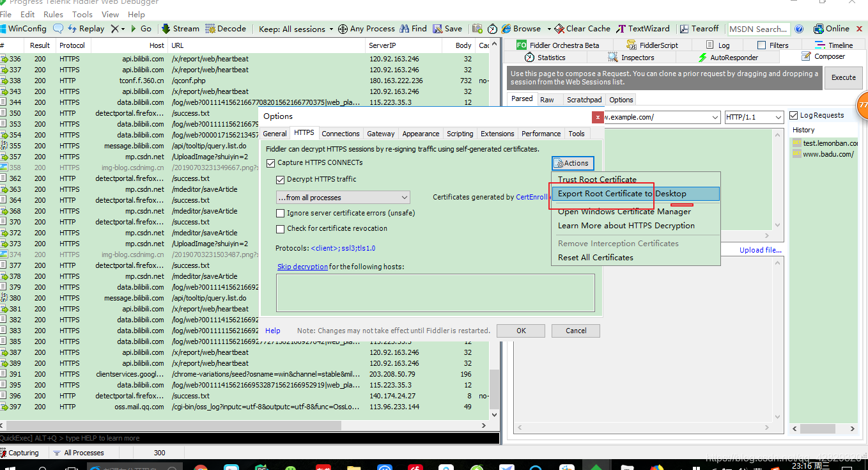Viewport: 868px width, 470px height.
Task: Toggle Stream mode in toolbar
Action: pos(180,29)
